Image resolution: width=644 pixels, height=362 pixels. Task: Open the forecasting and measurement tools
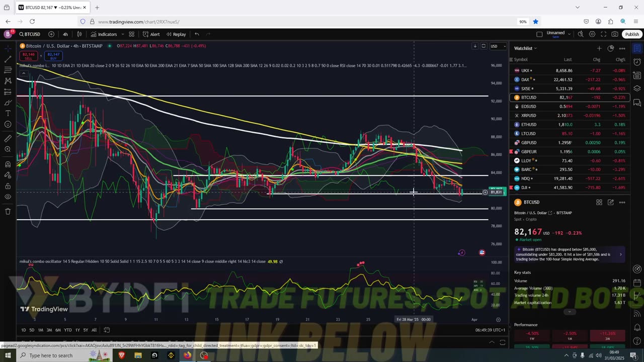coord(8,92)
